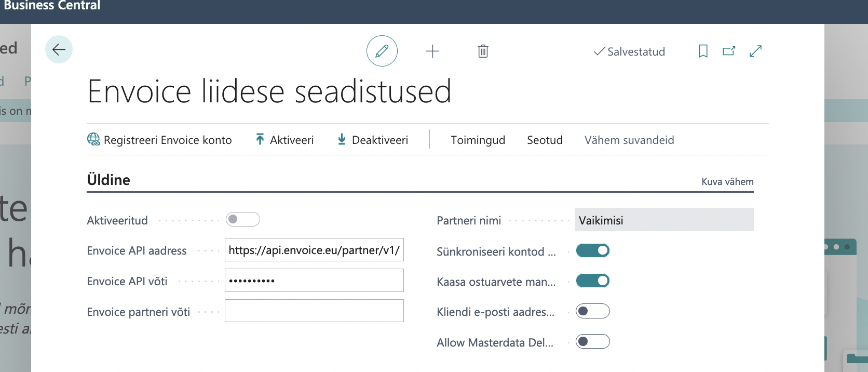Disable the Sünkroniseeri kontod toggle

[593, 250]
